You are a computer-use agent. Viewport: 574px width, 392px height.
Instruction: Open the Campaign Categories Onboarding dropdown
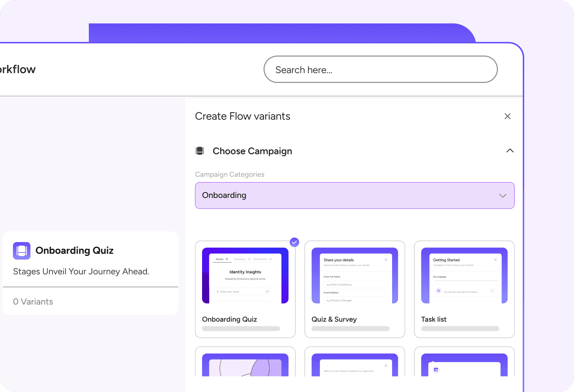(x=354, y=195)
